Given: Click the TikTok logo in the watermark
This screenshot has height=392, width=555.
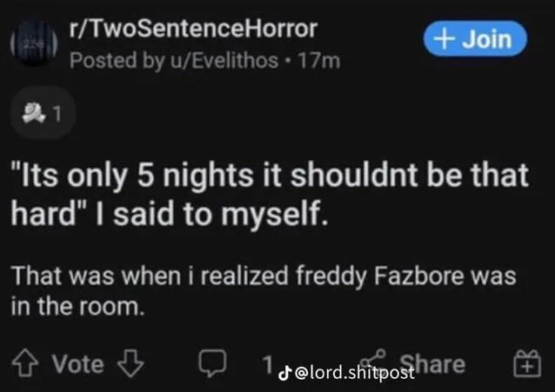Looking at the screenshot, I should pyautogui.click(x=284, y=375).
